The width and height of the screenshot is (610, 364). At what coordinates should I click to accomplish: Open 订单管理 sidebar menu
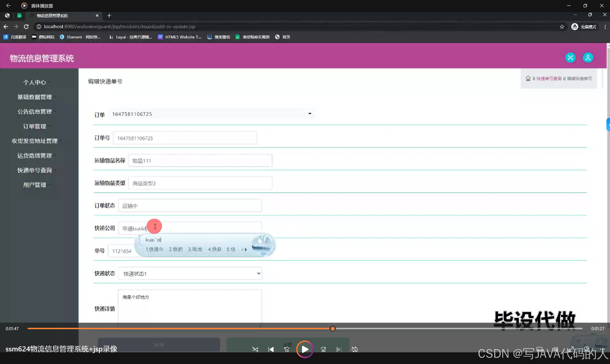pos(35,126)
